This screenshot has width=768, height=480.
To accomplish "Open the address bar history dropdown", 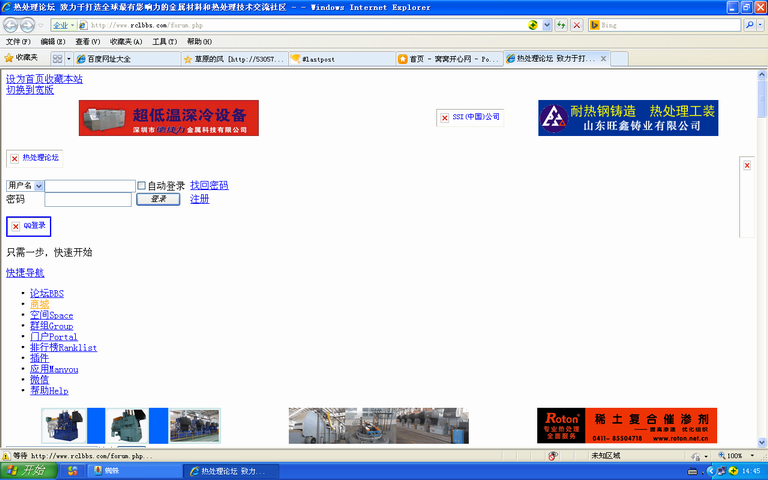I will click(x=547, y=25).
